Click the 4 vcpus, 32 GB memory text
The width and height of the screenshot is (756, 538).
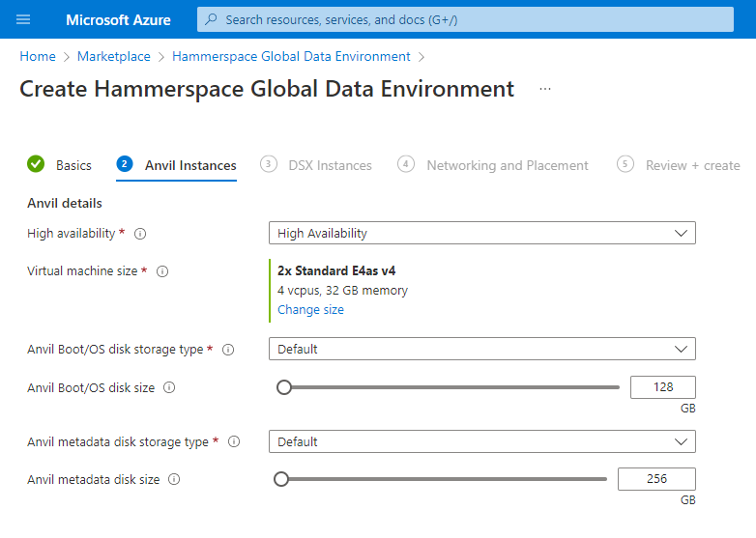pos(343,291)
